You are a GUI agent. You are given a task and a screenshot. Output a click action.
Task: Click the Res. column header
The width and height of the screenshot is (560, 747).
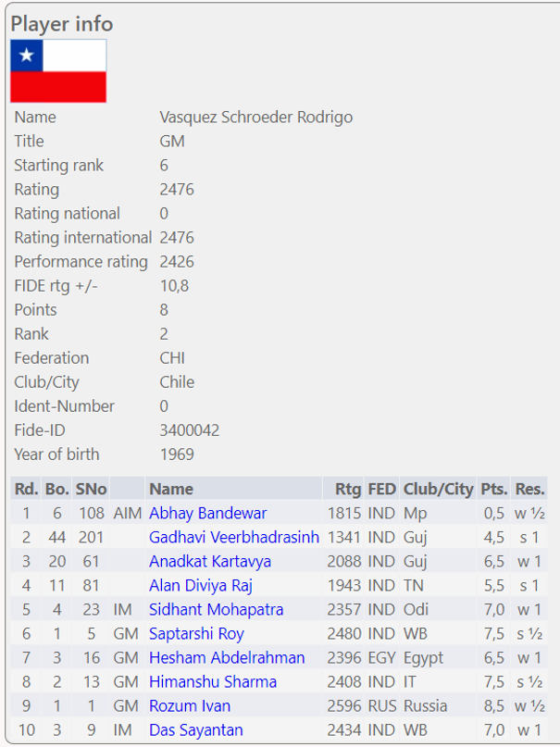coord(530,489)
